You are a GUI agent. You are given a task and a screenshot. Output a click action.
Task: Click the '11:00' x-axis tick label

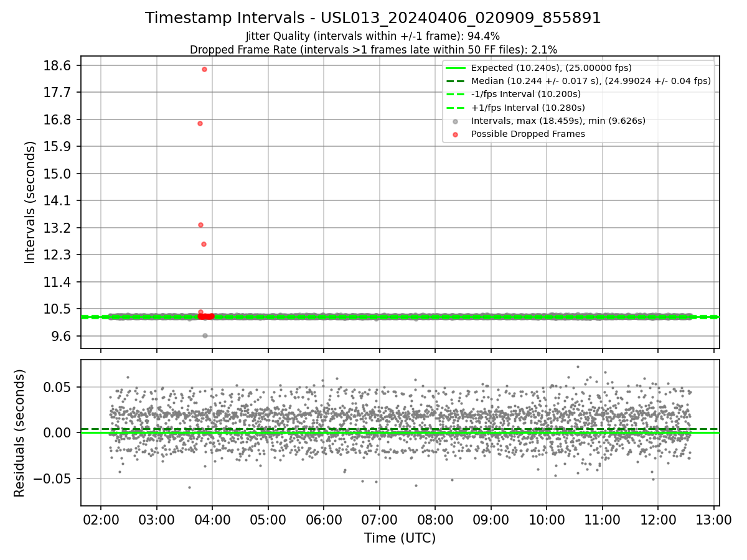coord(603,520)
